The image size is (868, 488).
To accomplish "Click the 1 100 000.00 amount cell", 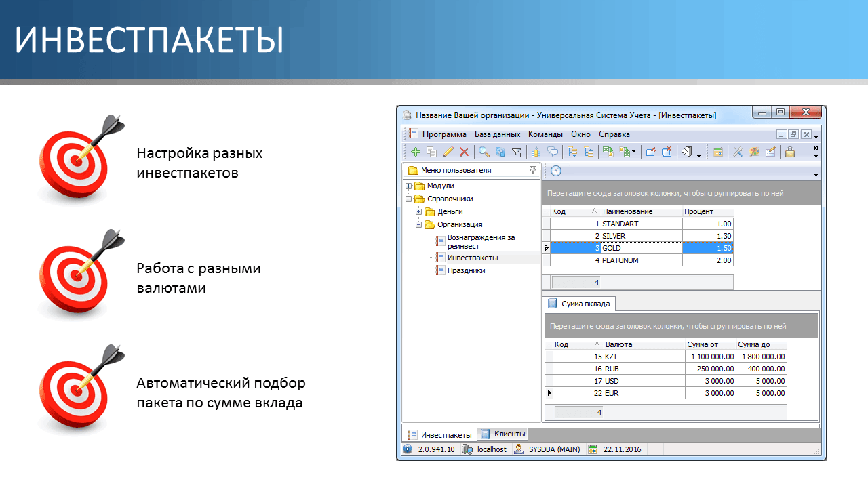I will (710, 357).
